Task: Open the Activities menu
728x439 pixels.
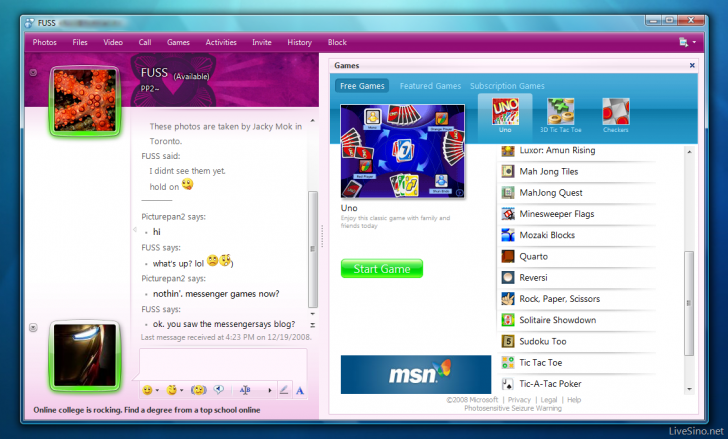Action: click(x=221, y=42)
